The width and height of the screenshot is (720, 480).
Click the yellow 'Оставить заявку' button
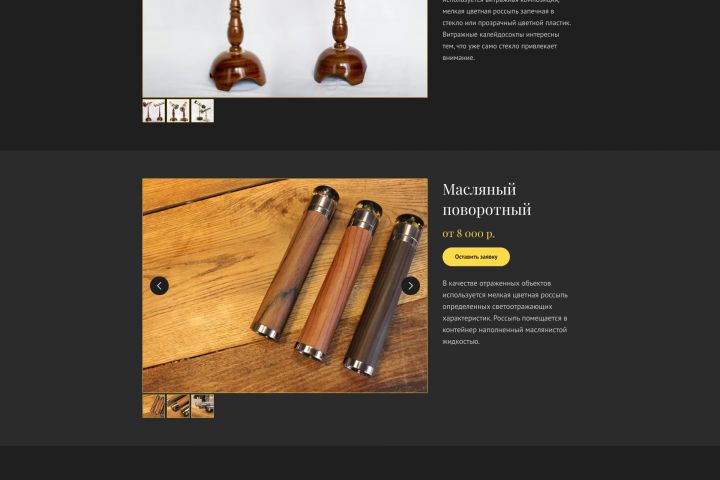pos(476,257)
